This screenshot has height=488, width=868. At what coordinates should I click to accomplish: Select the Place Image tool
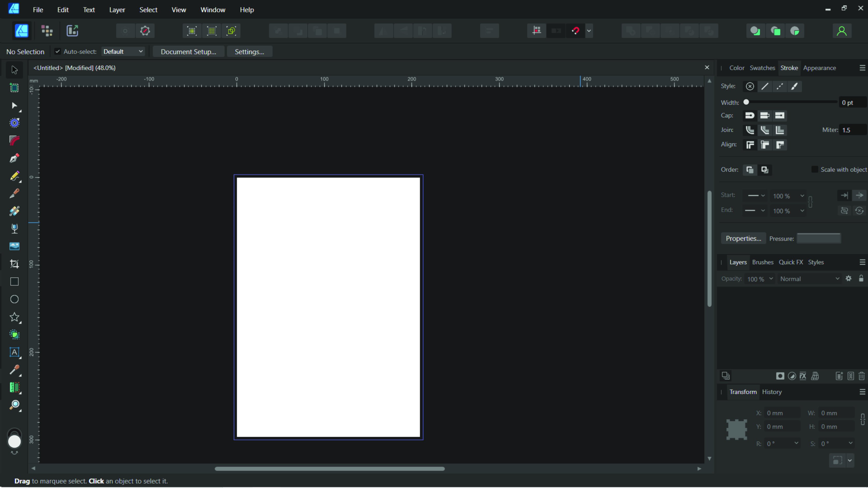coord(14,246)
